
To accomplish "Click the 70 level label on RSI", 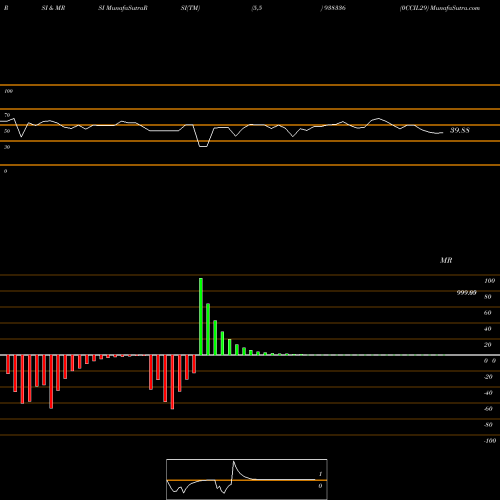I will click(7, 115).
